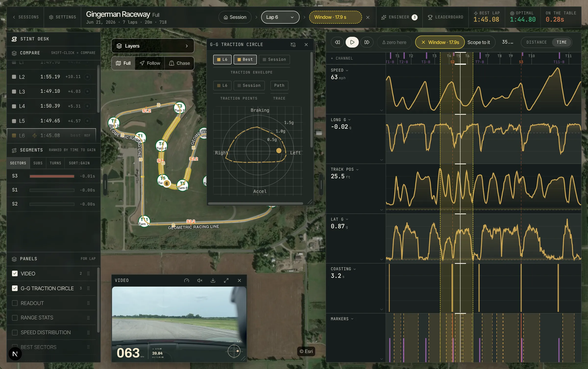Expand video to fullscreen
The height and width of the screenshot is (369, 588).
(226, 280)
